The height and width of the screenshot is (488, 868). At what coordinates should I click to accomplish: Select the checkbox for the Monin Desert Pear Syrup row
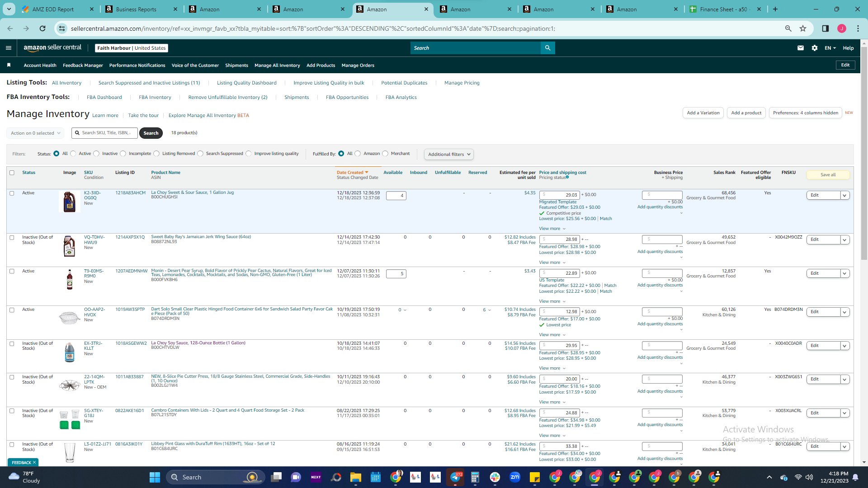pyautogui.click(x=12, y=272)
